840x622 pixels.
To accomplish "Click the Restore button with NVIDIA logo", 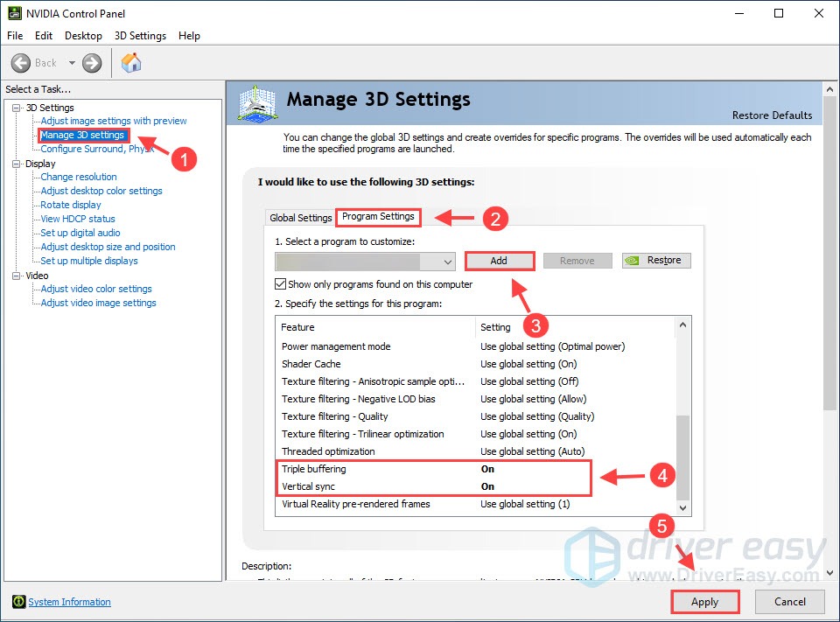I will (x=656, y=261).
